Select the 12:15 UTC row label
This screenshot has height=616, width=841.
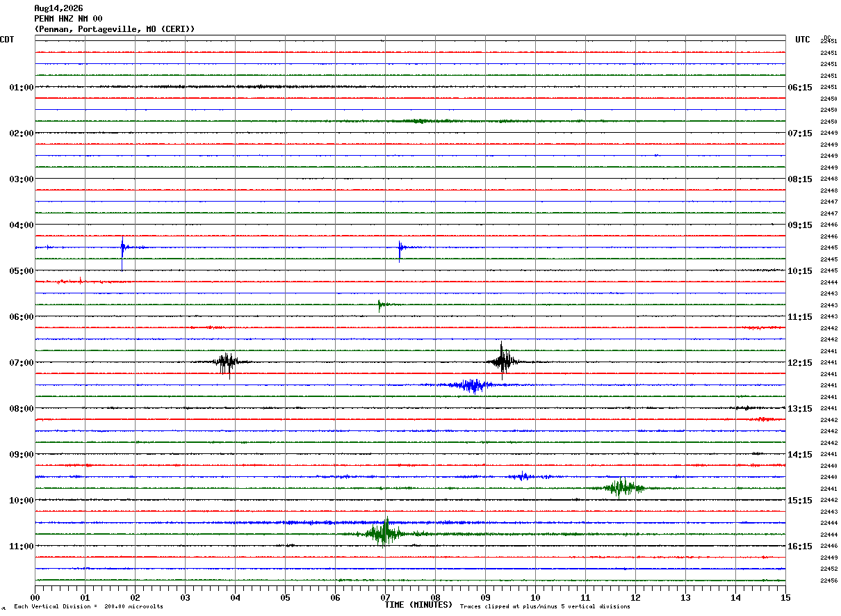799,363
